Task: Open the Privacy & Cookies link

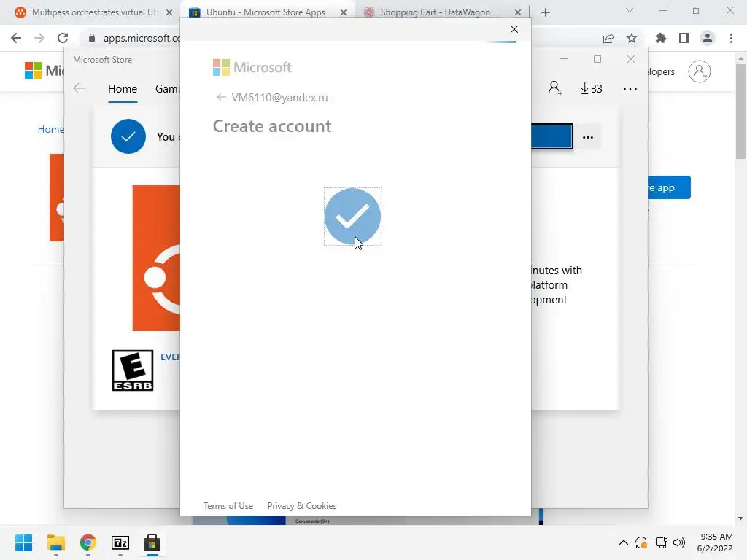Action: pos(301,506)
